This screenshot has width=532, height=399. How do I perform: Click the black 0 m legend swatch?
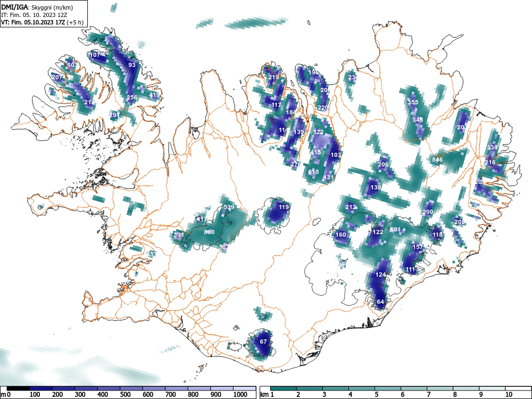coord(18,388)
